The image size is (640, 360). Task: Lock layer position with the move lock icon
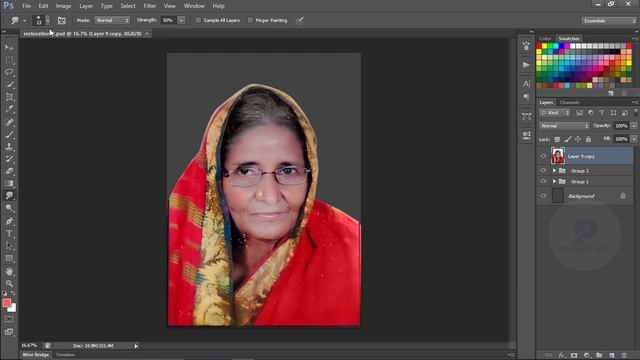coord(578,139)
